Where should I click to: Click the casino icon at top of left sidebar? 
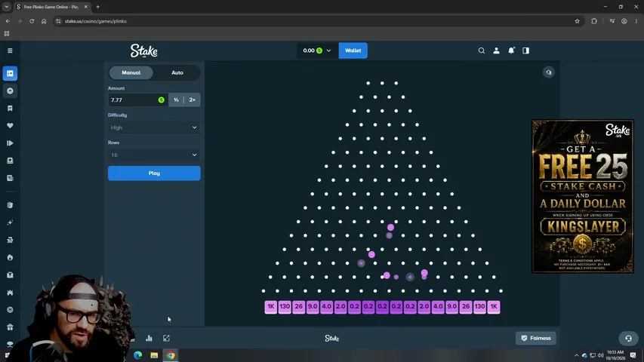point(10,73)
